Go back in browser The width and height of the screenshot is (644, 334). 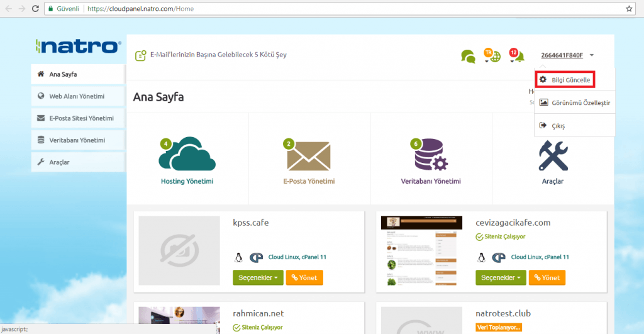pyautogui.click(x=8, y=9)
